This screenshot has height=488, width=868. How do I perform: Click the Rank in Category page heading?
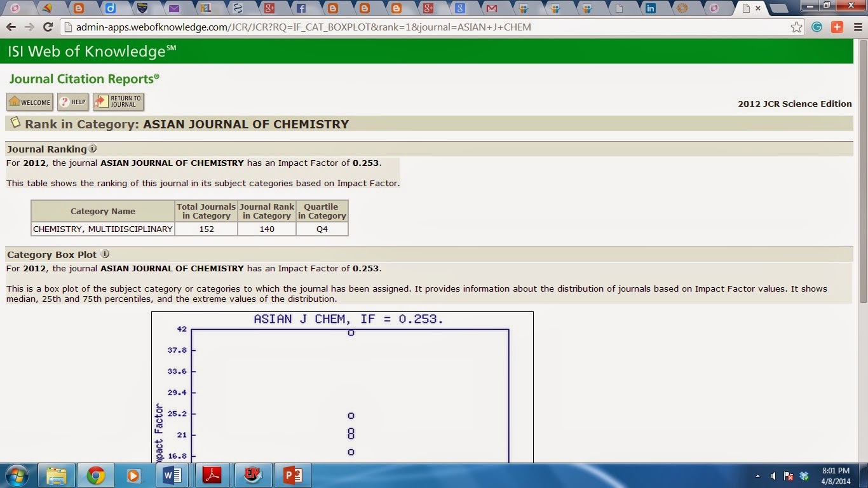[187, 124]
